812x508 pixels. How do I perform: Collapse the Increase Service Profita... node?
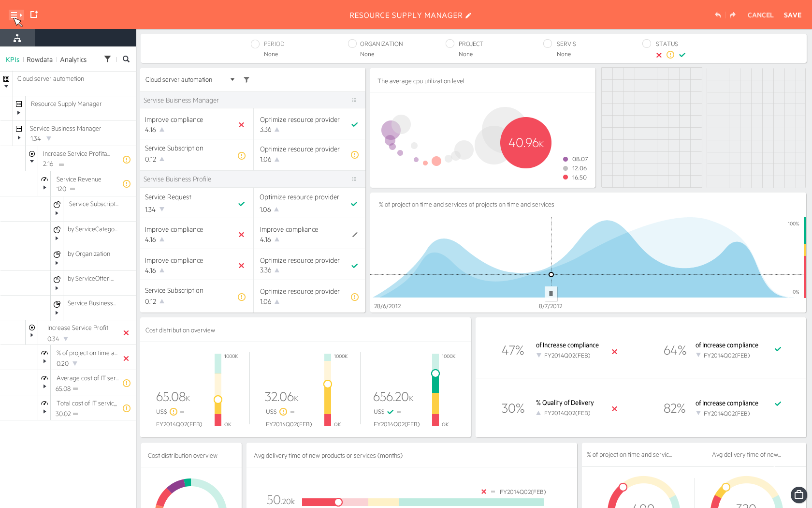point(32,162)
